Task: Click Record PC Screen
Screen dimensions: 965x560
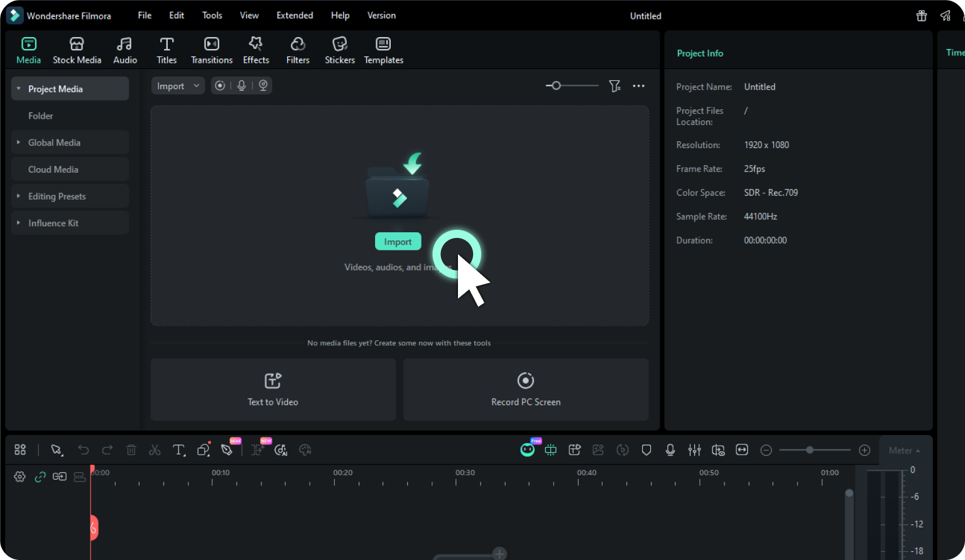Action: [525, 389]
